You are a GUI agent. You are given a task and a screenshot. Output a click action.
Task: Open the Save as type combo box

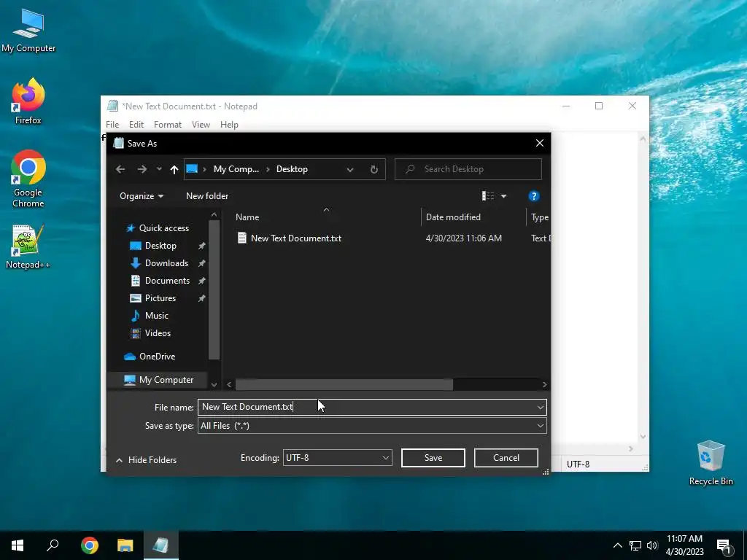click(372, 426)
